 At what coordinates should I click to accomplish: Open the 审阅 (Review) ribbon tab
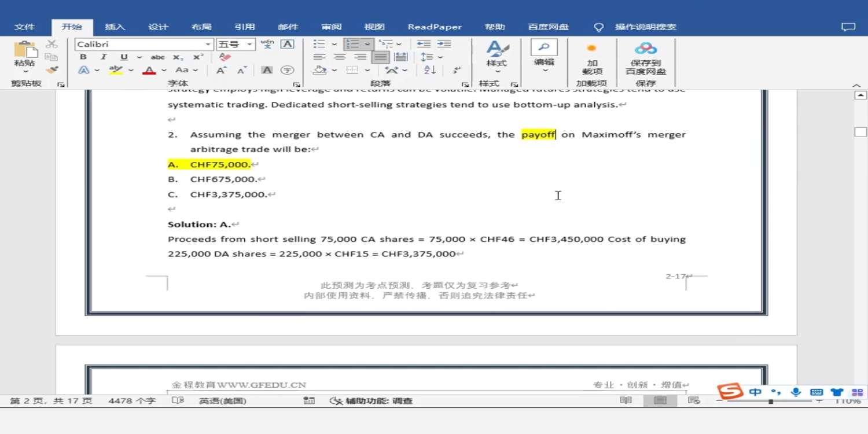point(331,27)
